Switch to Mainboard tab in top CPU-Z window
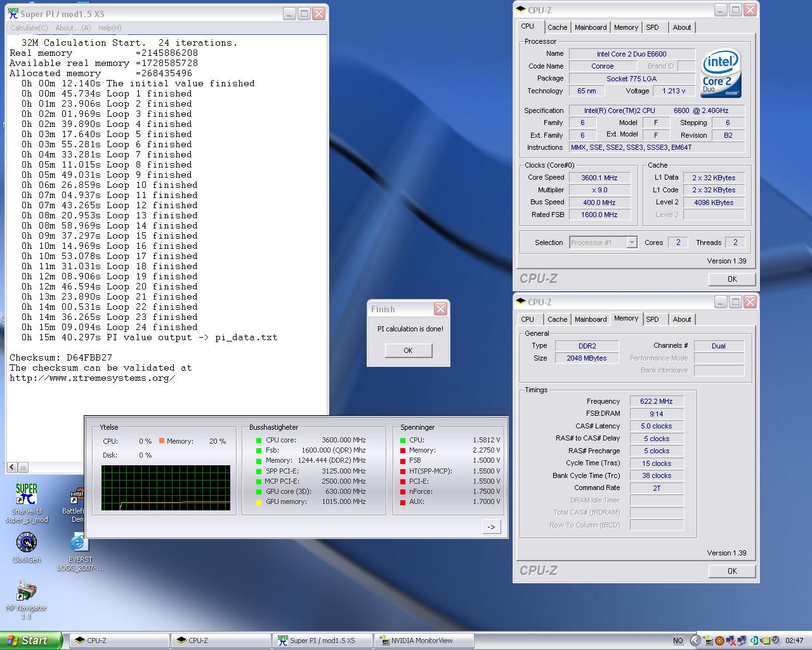 click(x=591, y=27)
